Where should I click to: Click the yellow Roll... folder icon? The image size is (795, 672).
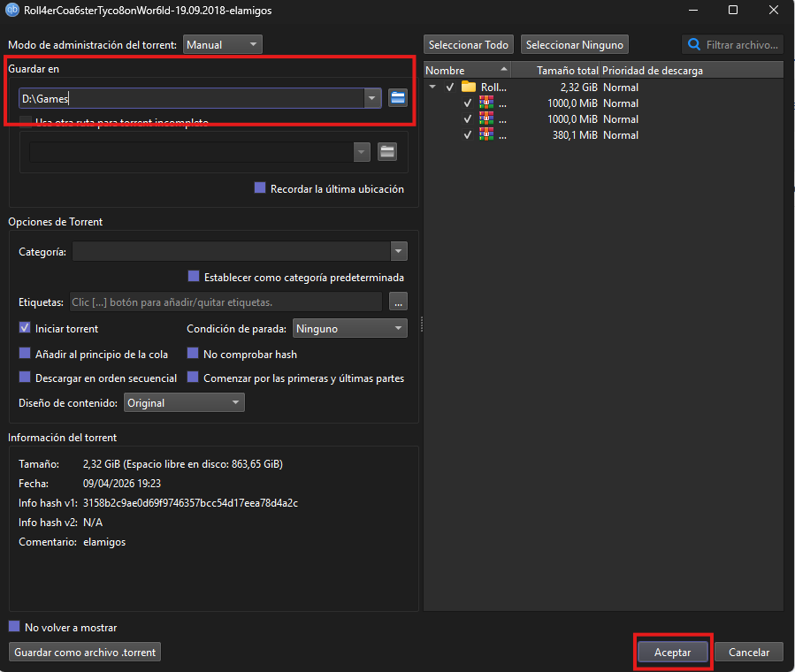(469, 87)
